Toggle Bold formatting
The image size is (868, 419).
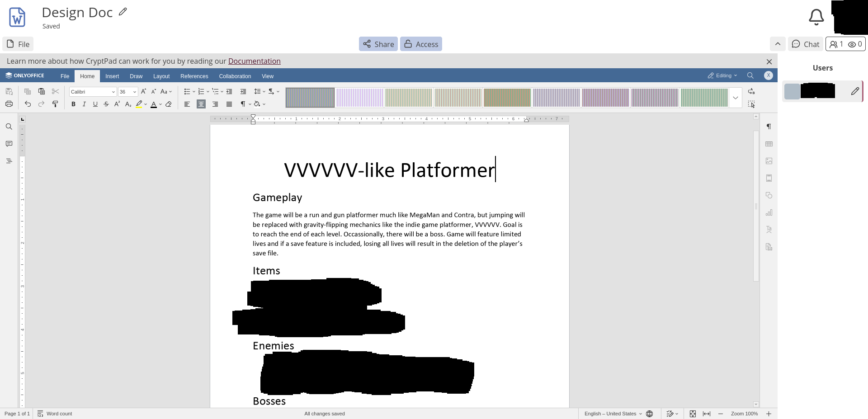point(73,104)
